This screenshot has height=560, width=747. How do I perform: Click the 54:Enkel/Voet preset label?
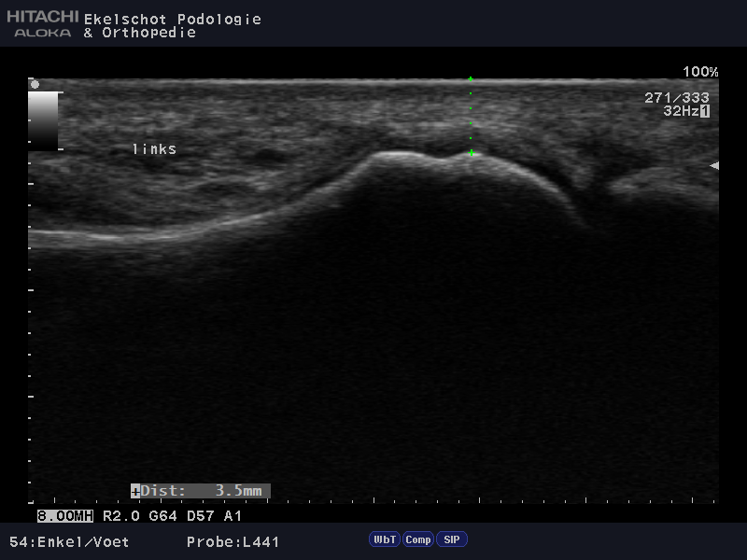(x=69, y=542)
